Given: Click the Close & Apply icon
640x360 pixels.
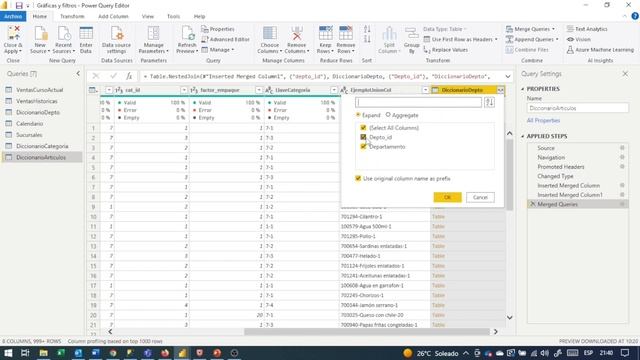Looking at the screenshot, I should [13, 33].
